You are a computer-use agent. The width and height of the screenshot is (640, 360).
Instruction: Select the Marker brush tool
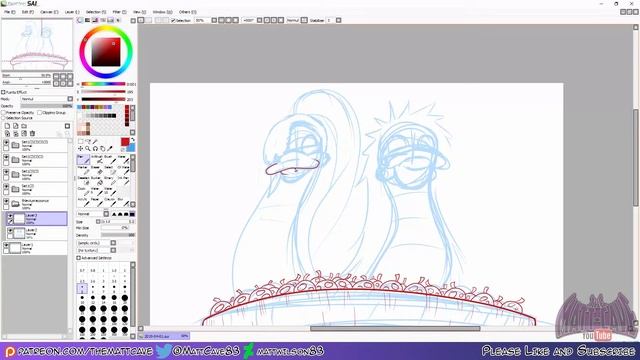click(83, 170)
